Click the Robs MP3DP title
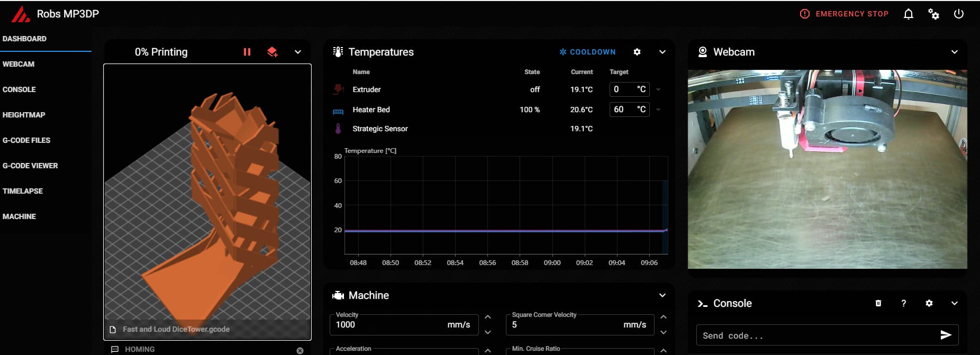The image size is (980, 355). click(x=68, y=14)
